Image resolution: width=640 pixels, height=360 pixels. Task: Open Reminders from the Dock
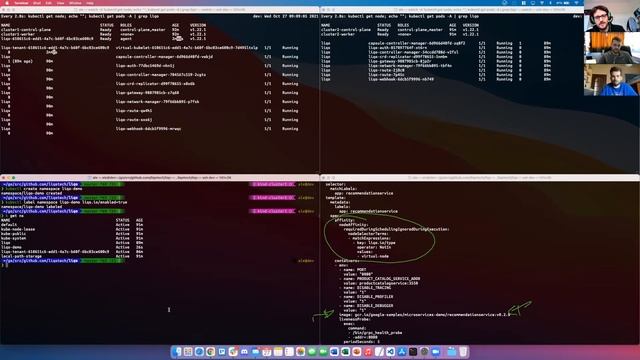pos(289,351)
